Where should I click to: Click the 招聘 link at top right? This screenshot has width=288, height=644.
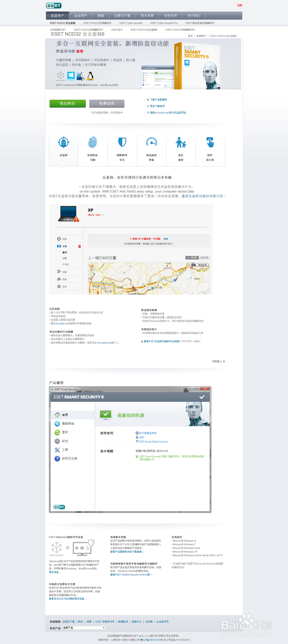[x=240, y=5]
